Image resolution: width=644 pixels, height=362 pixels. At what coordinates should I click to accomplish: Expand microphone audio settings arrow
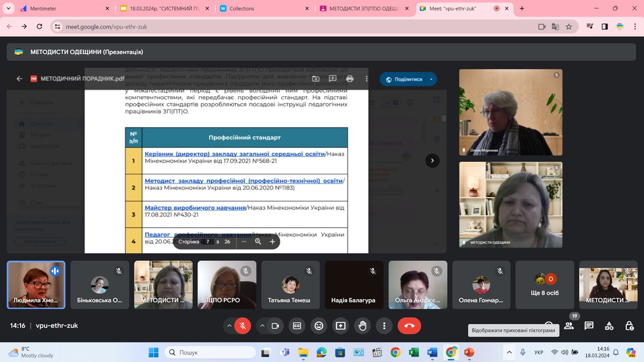229,326
